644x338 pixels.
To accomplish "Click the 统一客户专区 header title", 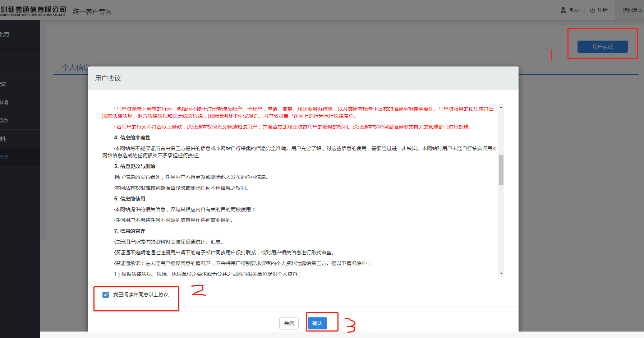I will (x=92, y=11).
